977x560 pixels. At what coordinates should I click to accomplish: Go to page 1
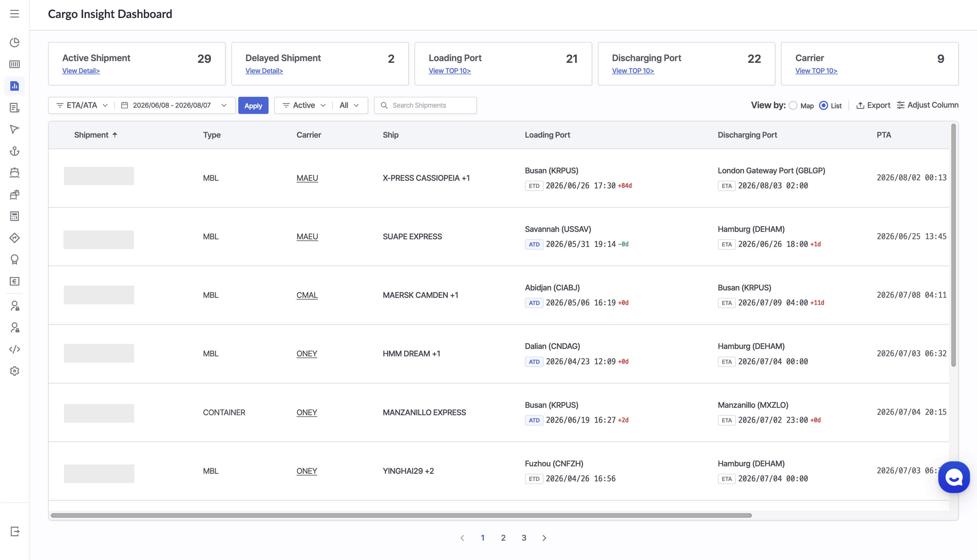coord(483,538)
